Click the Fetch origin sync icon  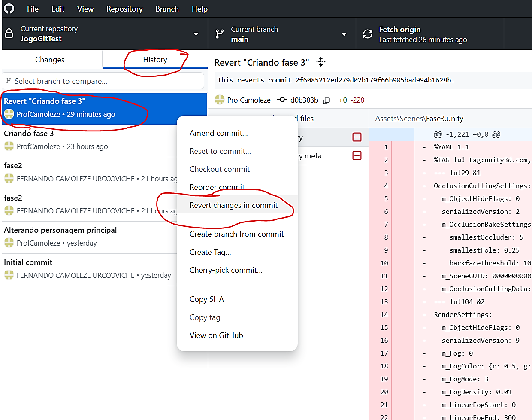coord(368,34)
